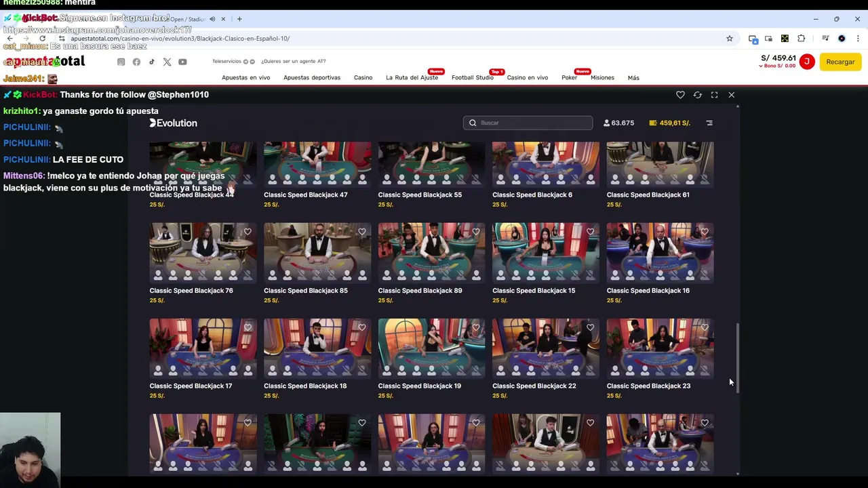Open Apuesta Total TikTok page icon
The image size is (868, 488).
click(151, 62)
